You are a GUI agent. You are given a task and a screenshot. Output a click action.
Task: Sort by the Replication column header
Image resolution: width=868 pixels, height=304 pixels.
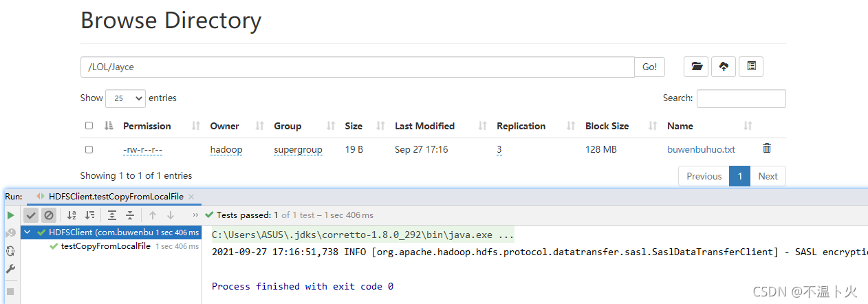(535, 126)
